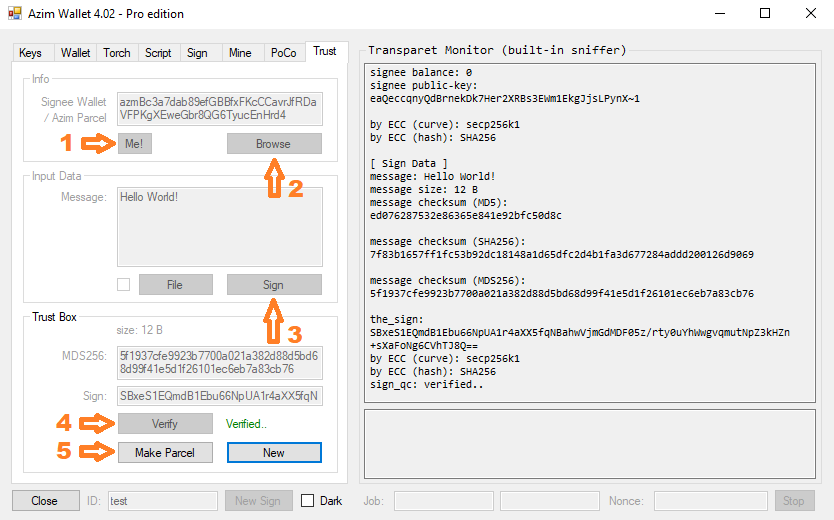834x520 pixels.
Task: Switch to the Wallet tab
Action: tap(76, 53)
